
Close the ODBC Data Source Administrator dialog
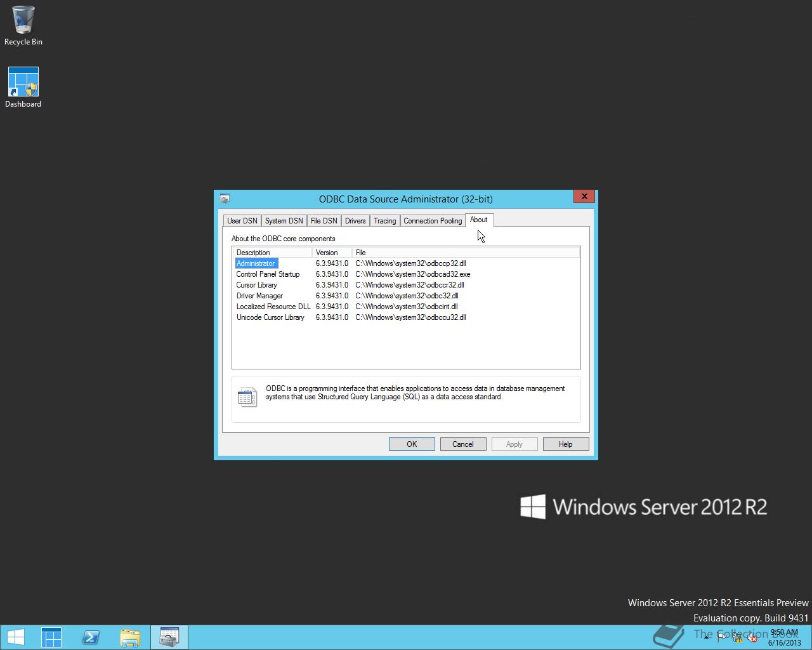584,196
